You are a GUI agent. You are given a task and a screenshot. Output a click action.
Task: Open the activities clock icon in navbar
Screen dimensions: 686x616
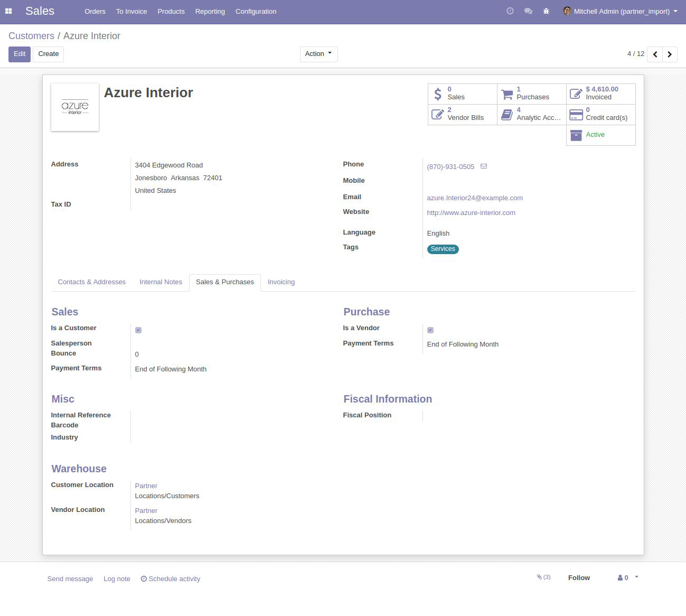(x=510, y=11)
